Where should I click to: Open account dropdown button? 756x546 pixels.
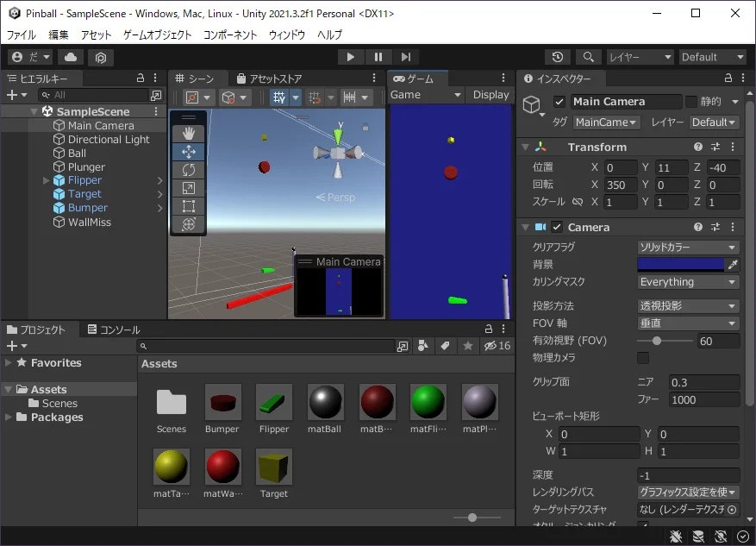[30, 58]
